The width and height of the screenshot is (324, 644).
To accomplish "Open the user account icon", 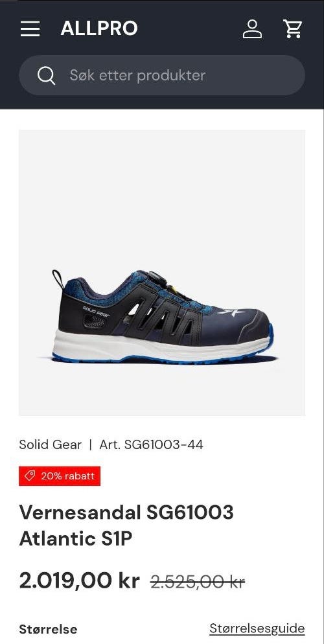I will pos(252,29).
